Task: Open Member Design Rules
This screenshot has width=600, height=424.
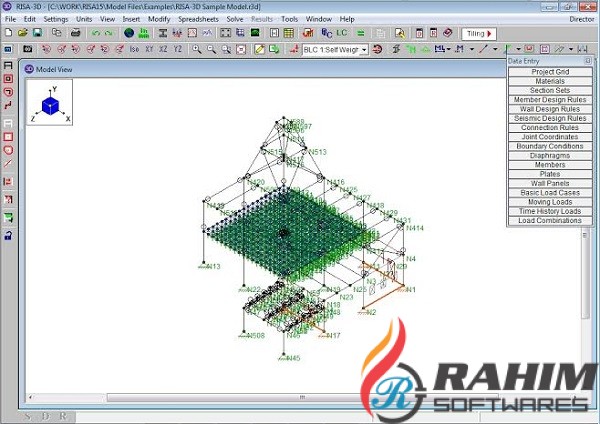Action: coord(550,99)
